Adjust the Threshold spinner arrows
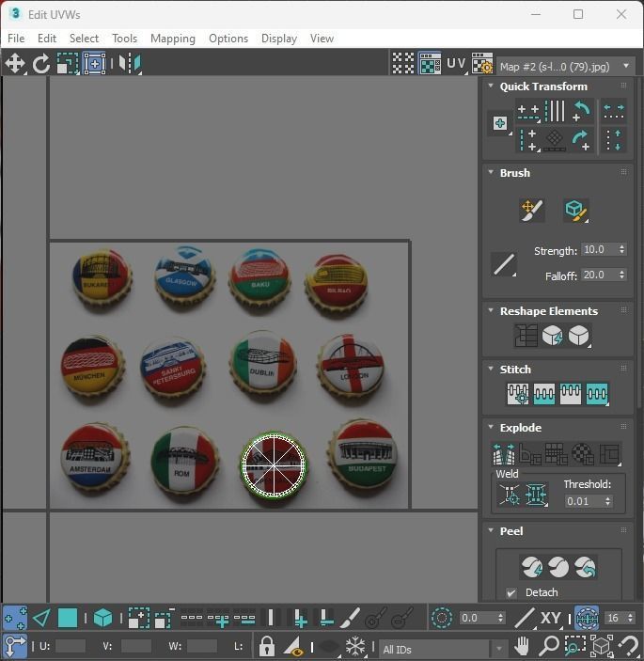This screenshot has height=661, width=644. tap(607, 501)
